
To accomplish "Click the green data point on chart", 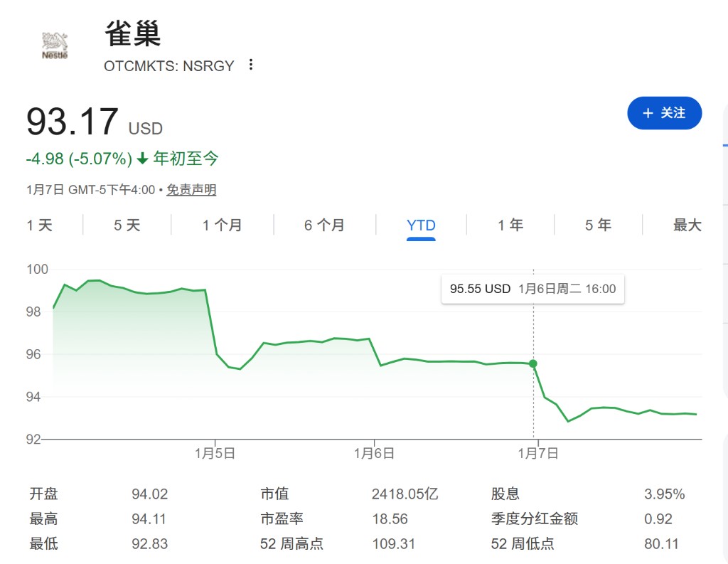I will [533, 363].
